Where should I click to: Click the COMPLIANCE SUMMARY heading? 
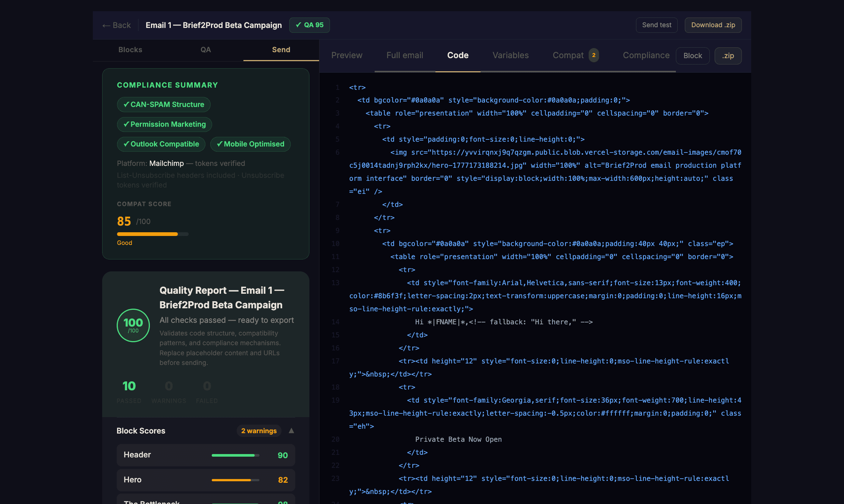[x=167, y=85]
